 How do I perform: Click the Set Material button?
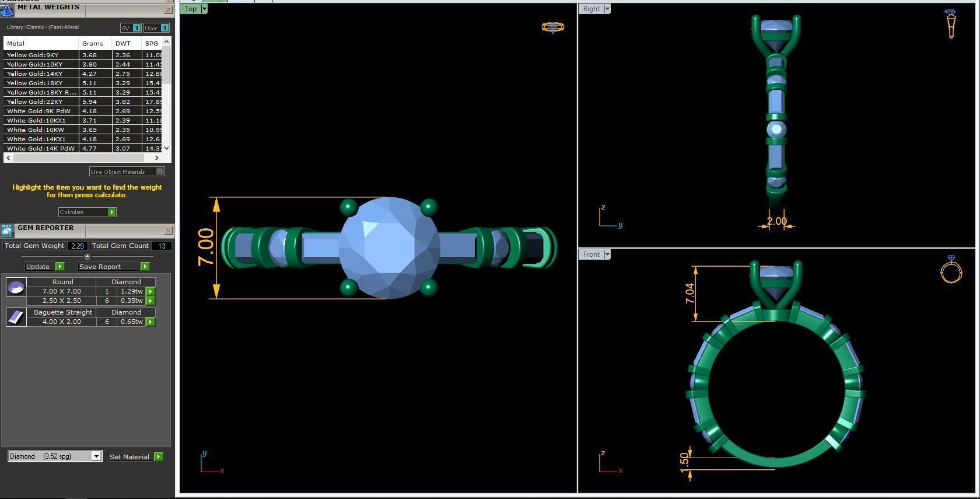point(129,457)
